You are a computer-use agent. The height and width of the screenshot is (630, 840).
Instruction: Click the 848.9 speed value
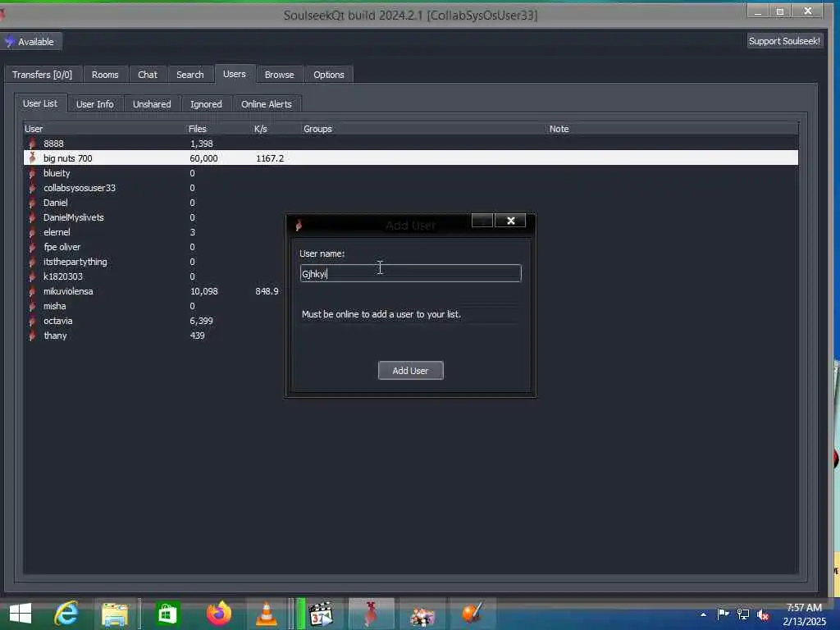267,291
